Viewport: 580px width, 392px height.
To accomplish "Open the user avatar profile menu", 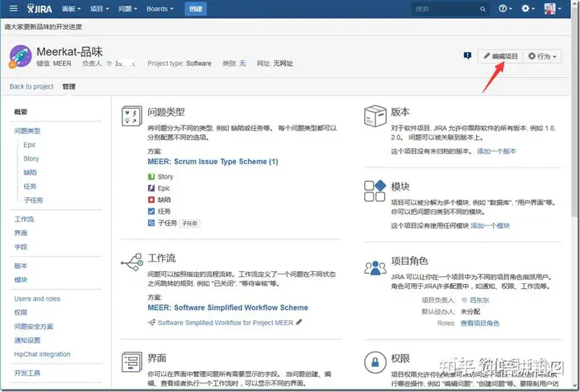I will 553,9.
